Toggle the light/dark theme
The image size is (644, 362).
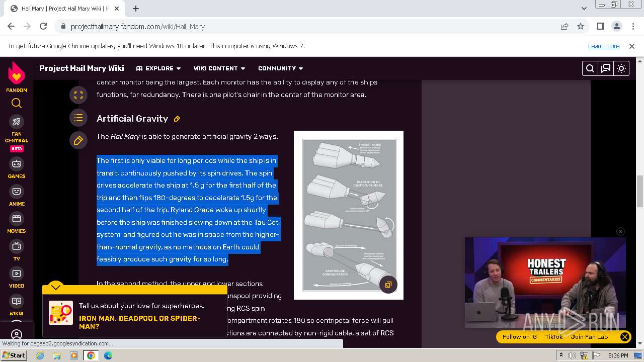coord(621,68)
